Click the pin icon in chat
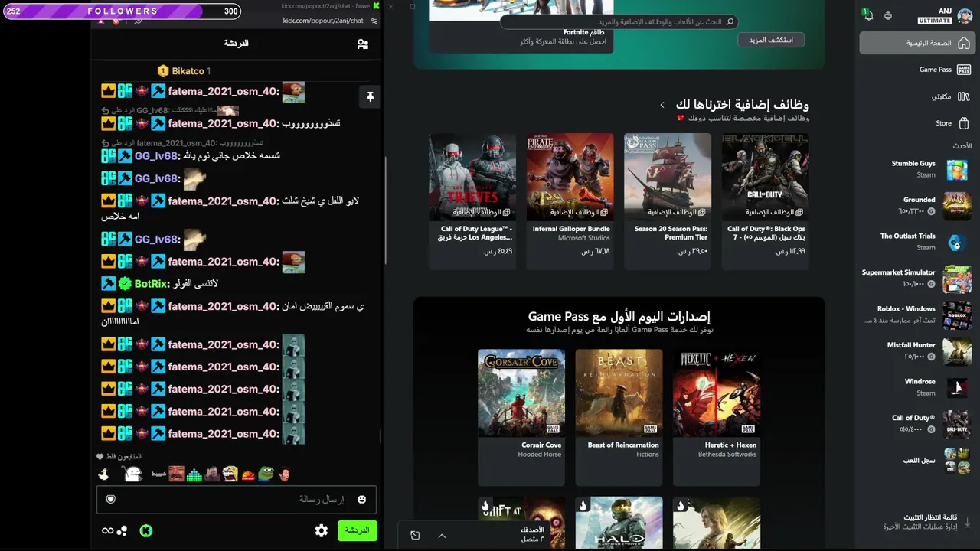The image size is (980, 551). [370, 96]
